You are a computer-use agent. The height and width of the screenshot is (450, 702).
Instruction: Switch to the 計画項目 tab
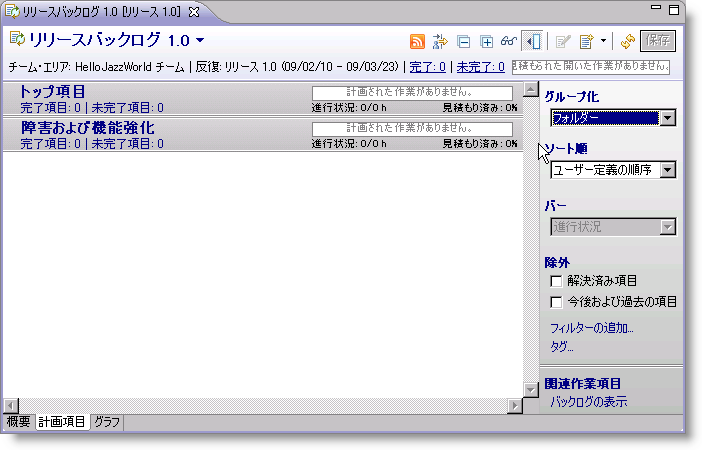pyautogui.click(x=62, y=422)
